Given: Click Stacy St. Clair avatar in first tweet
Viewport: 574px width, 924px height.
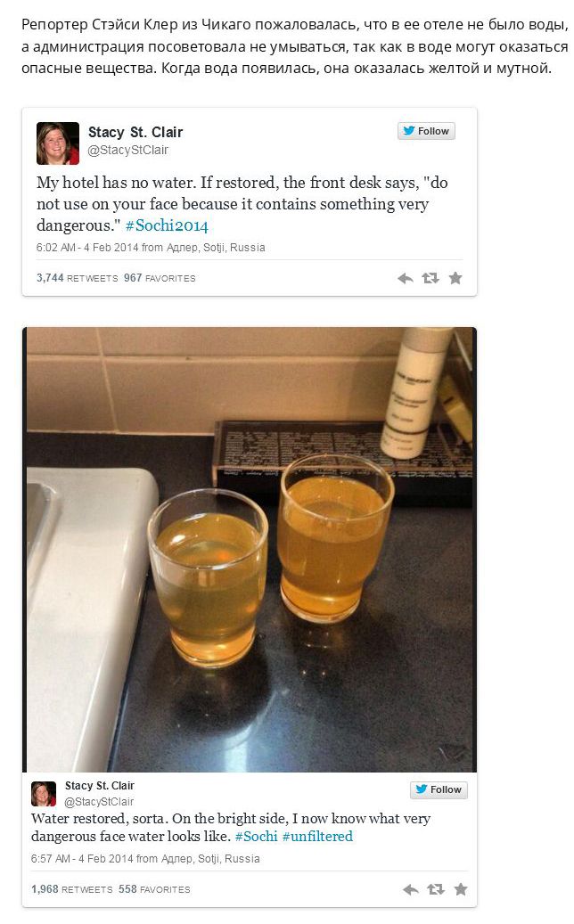Looking at the screenshot, I should [58, 143].
